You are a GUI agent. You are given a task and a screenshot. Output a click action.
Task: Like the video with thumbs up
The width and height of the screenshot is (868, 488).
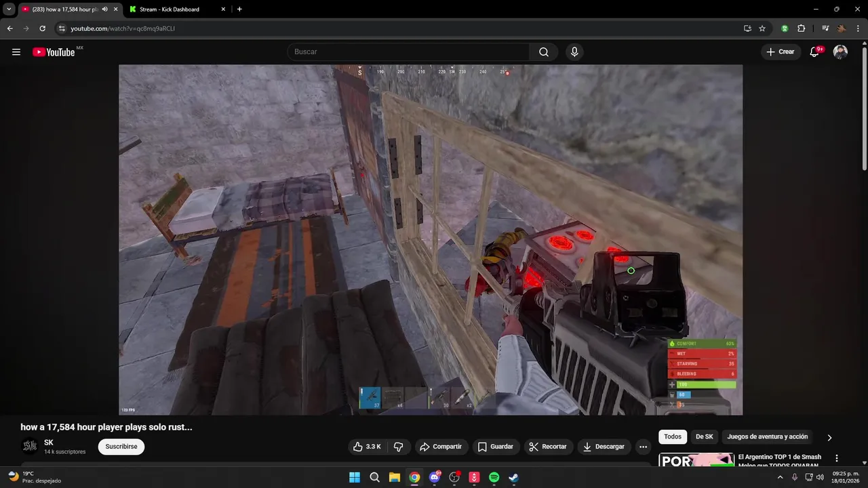click(366, 447)
